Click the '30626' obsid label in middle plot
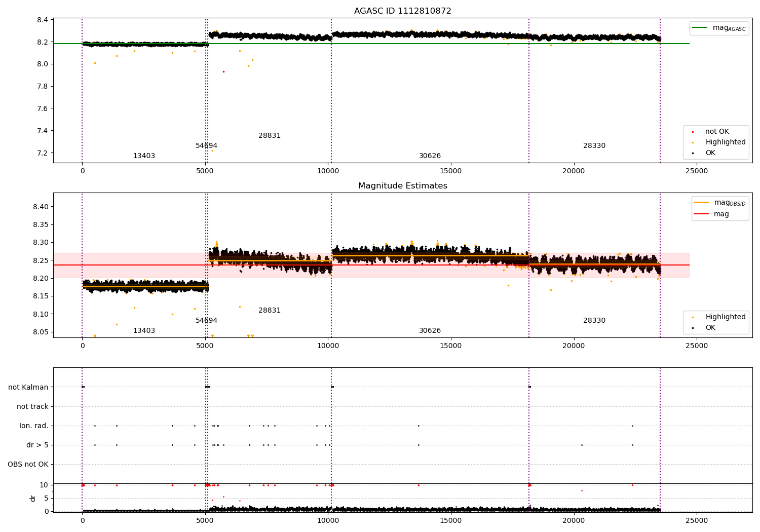 (x=430, y=331)
